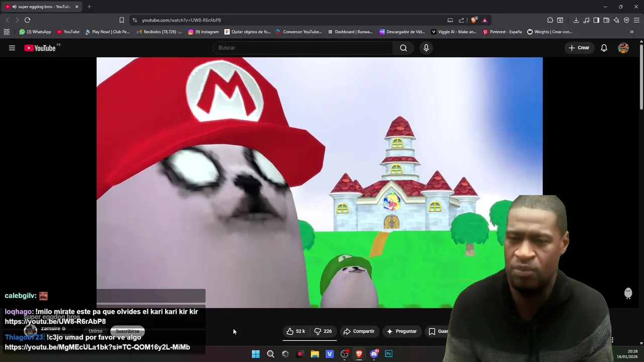The image size is (644, 362).
Task: Reload the page
Action: (27, 20)
